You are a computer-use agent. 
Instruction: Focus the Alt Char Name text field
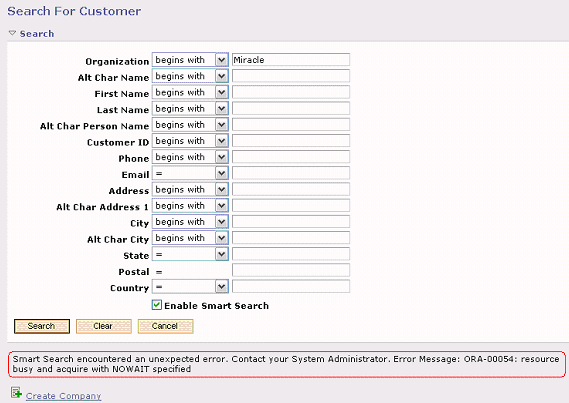tap(291, 76)
